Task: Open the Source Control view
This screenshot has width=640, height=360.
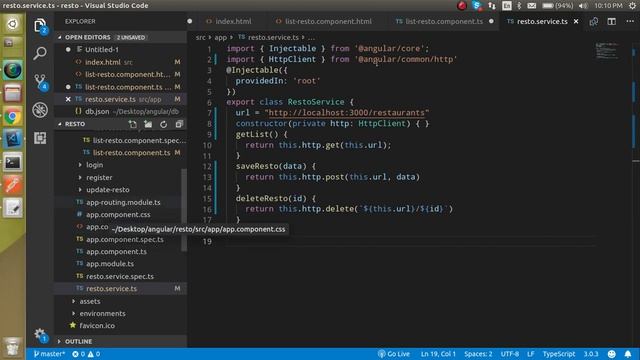Action: (x=40, y=81)
